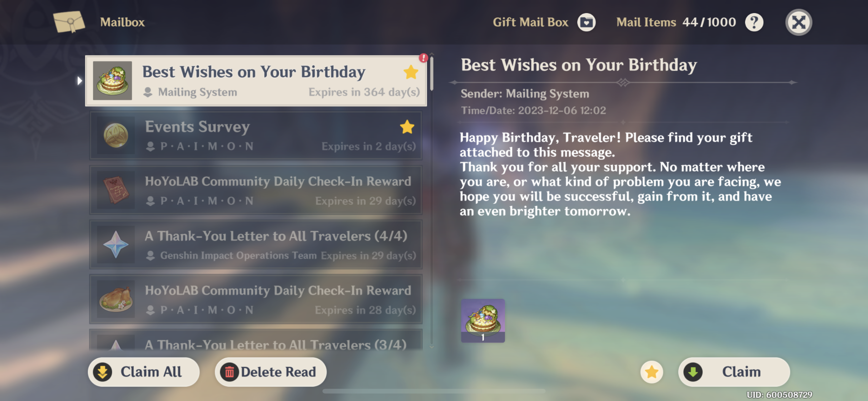The width and height of the screenshot is (868, 401).
Task: Click the mail list scrollbar down arrow
Action: click(x=432, y=346)
